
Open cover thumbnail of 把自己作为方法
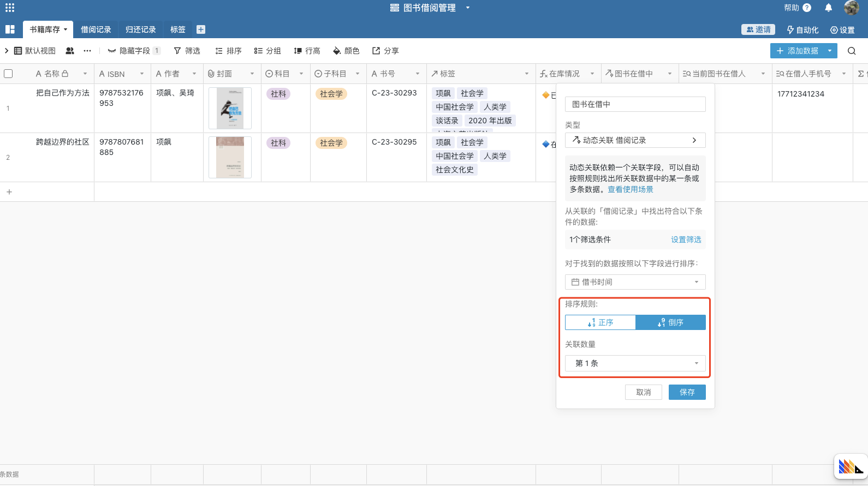(230, 108)
